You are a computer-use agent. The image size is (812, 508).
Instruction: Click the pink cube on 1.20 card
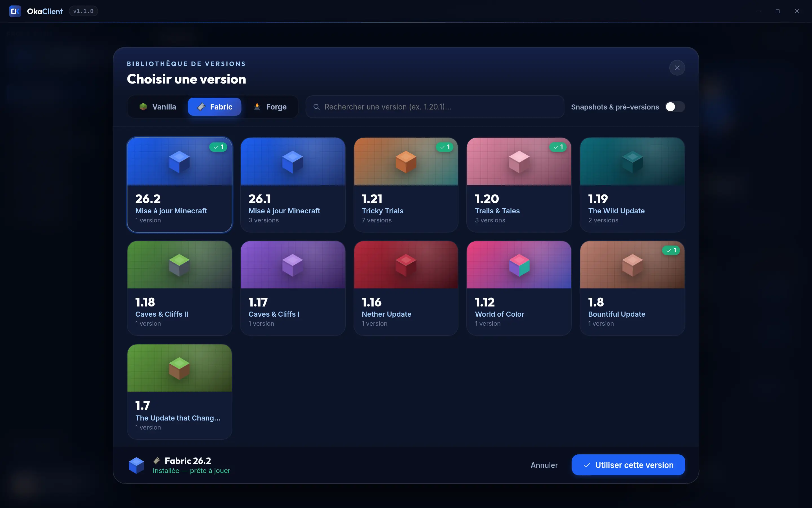point(519,162)
